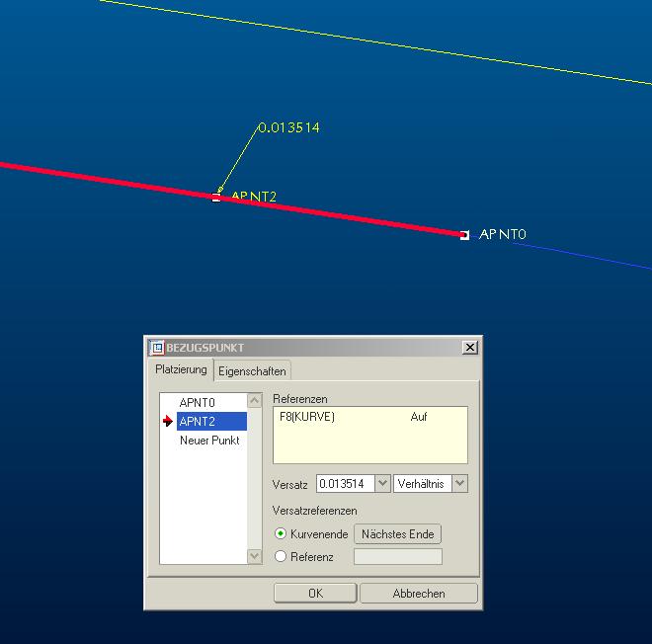
Task: Click the Nächstes Ende button
Action: 397,533
